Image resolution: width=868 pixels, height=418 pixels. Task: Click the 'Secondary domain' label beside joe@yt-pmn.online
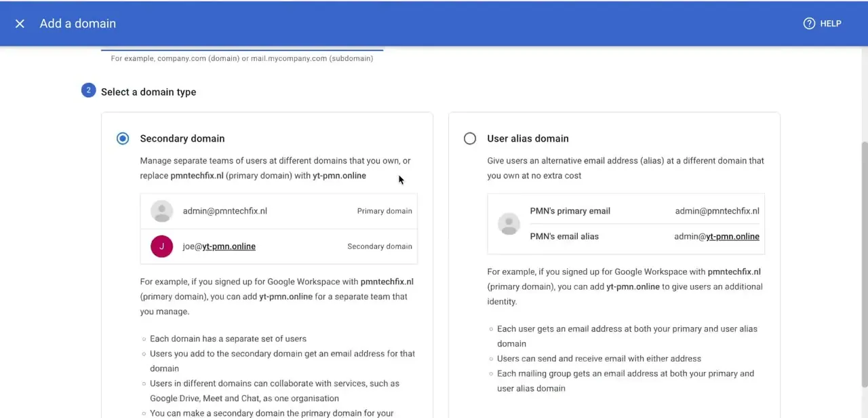click(380, 246)
